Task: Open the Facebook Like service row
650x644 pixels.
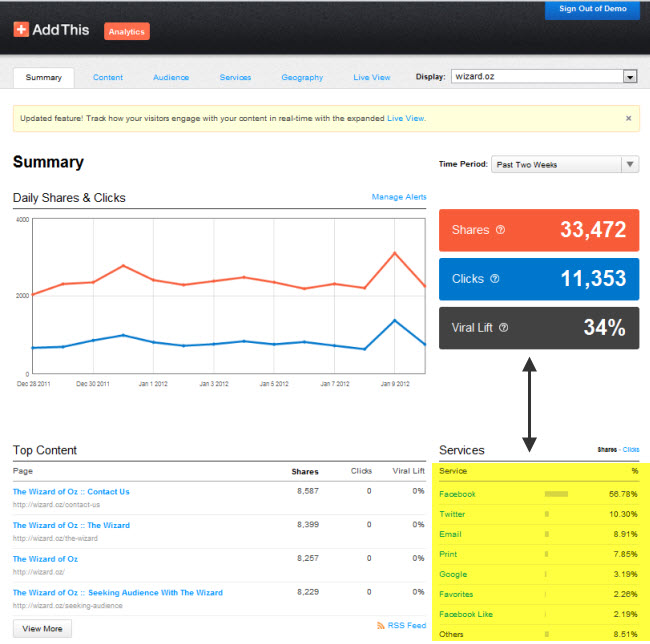Action: [x=538, y=614]
